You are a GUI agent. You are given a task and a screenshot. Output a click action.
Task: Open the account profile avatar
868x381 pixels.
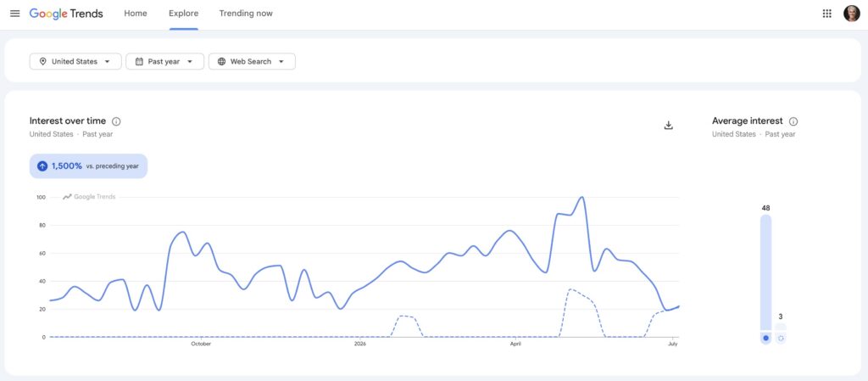pos(851,14)
